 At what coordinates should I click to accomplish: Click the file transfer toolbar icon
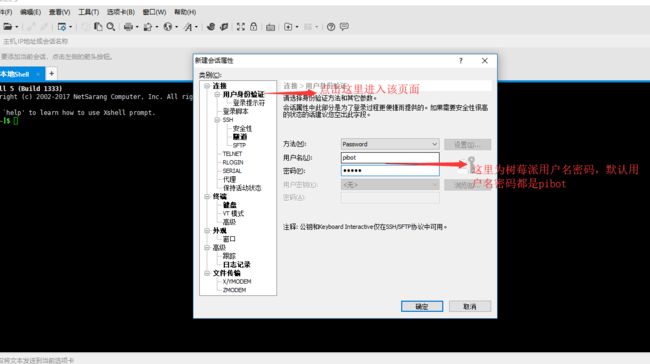[x=148, y=27]
